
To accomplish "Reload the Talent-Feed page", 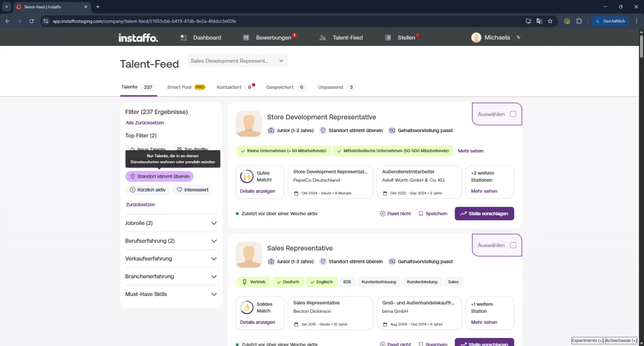I will tap(31, 21).
